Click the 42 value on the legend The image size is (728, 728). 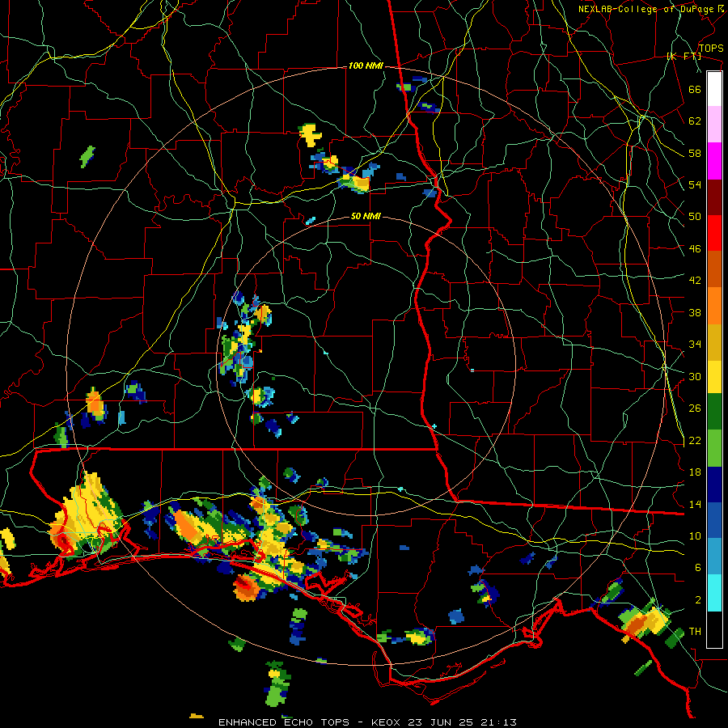pos(695,281)
